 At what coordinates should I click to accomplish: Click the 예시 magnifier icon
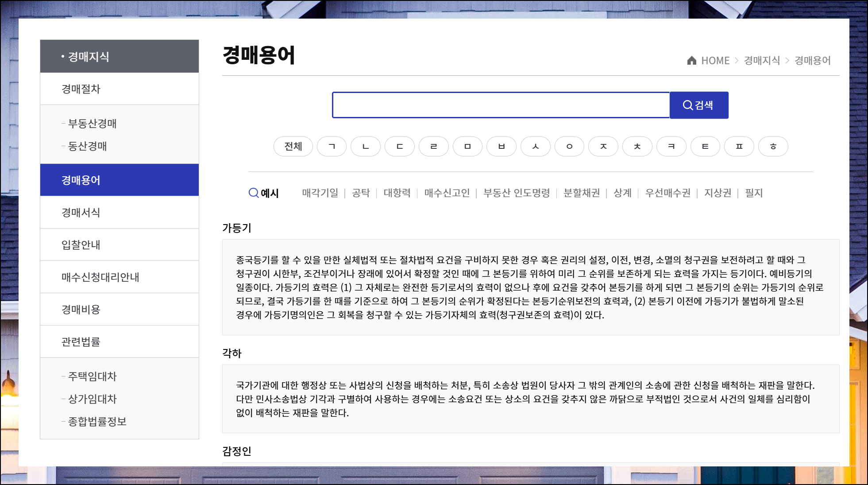click(x=254, y=193)
